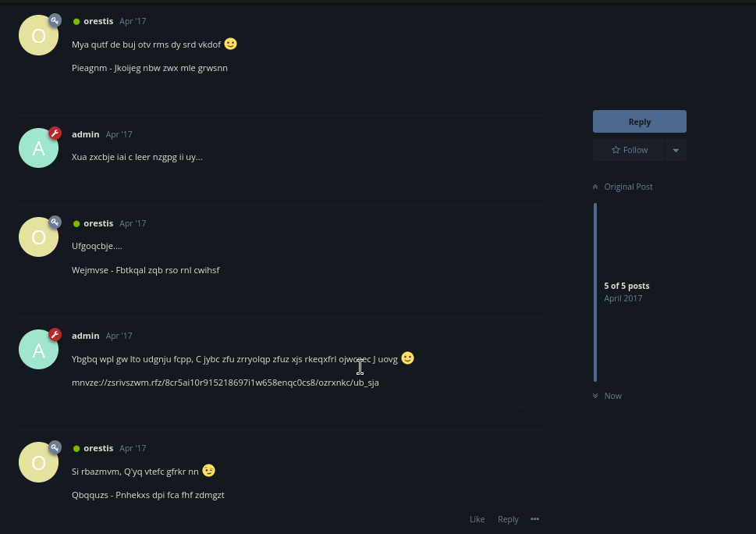This screenshot has width=756, height=534.
Task: Toggle Follow on this topic
Action: 629,150
